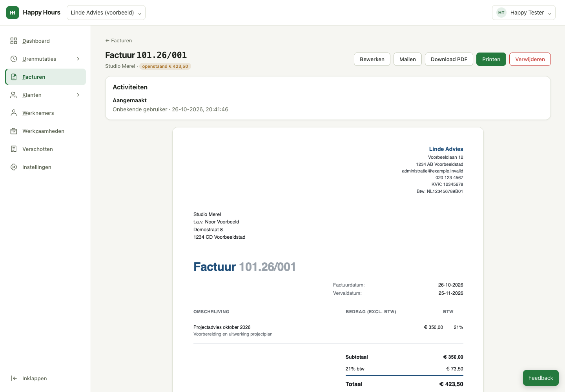Open the Feedback button

click(x=541, y=378)
